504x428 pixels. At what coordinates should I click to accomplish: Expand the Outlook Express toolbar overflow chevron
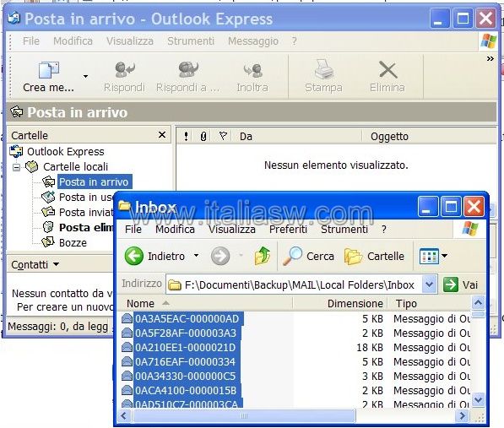490,59
